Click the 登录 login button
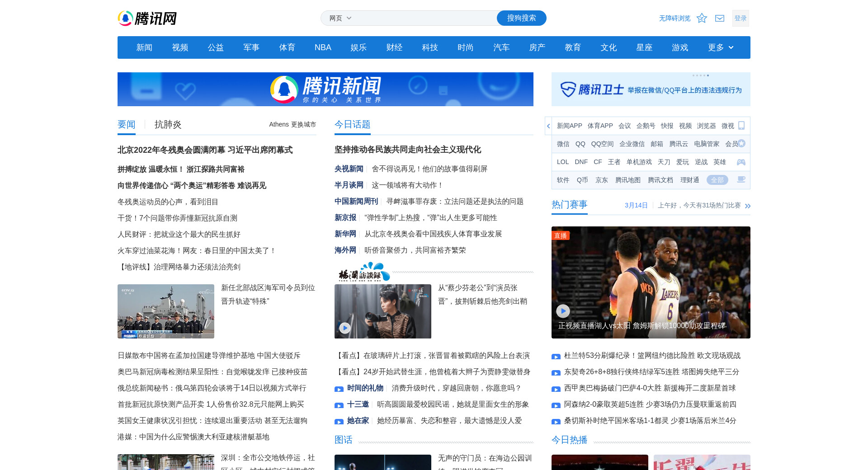Viewport: 868px width, 470px height. 740,18
